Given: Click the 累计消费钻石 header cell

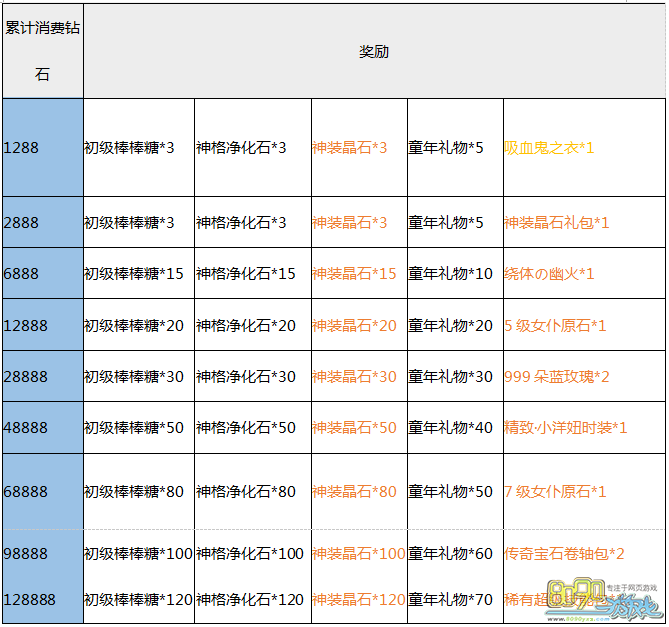Looking at the screenshot, I should tap(42, 51).
